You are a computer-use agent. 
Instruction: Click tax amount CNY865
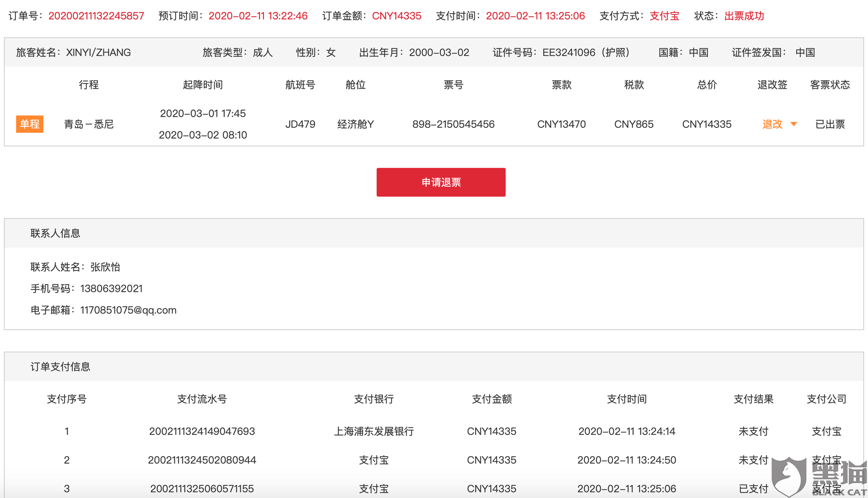click(634, 124)
